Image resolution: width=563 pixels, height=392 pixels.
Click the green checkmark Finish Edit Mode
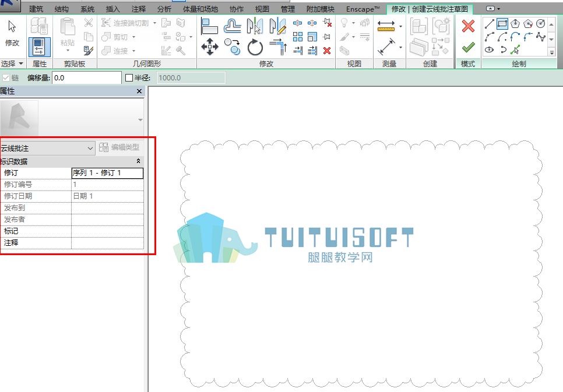point(468,47)
